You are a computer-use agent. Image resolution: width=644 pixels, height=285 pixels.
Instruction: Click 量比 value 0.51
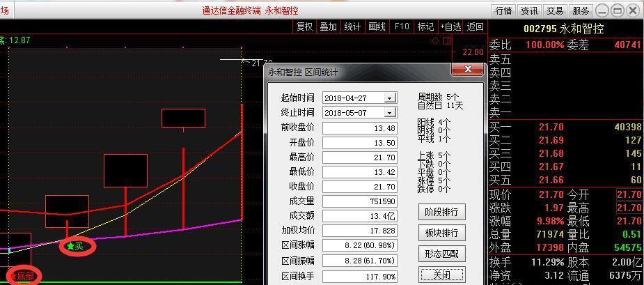pyautogui.click(x=632, y=234)
